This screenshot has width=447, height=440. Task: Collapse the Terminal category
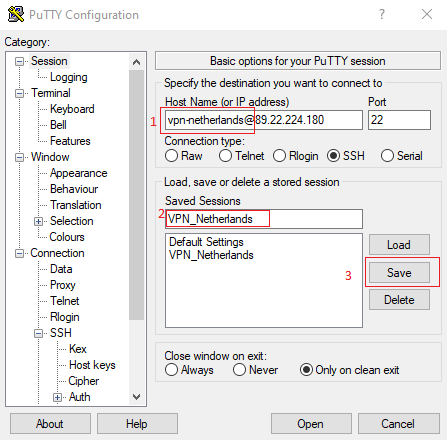20,93
